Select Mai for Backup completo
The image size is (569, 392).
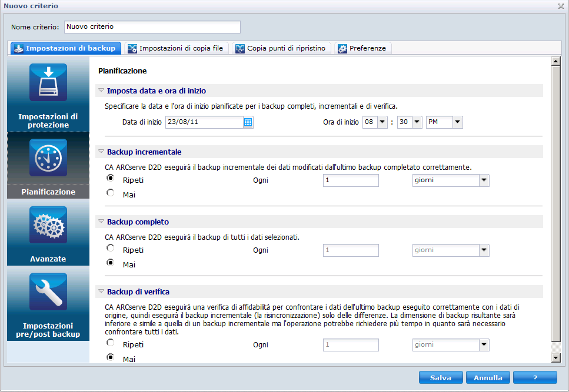(110, 263)
